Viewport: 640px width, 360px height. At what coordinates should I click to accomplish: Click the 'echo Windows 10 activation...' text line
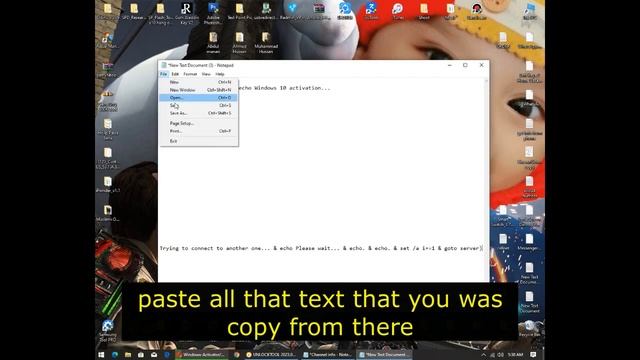tap(284, 88)
